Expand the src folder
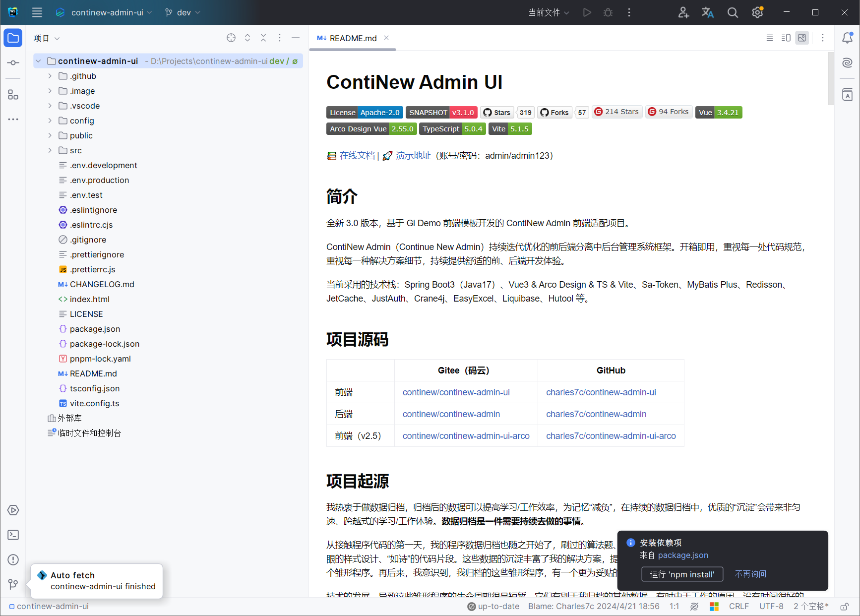 [x=50, y=150]
